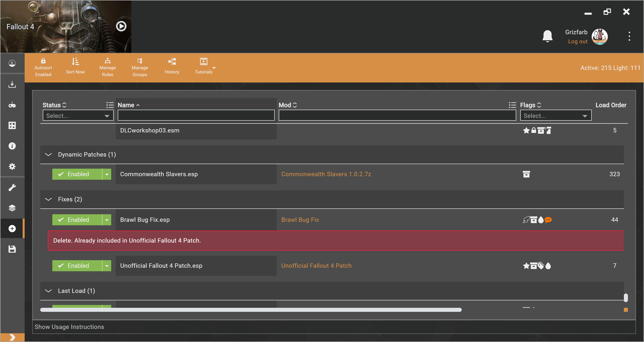Click the vertical scrollbar thumb
Image resolution: width=644 pixels, height=342 pixels.
(626, 298)
